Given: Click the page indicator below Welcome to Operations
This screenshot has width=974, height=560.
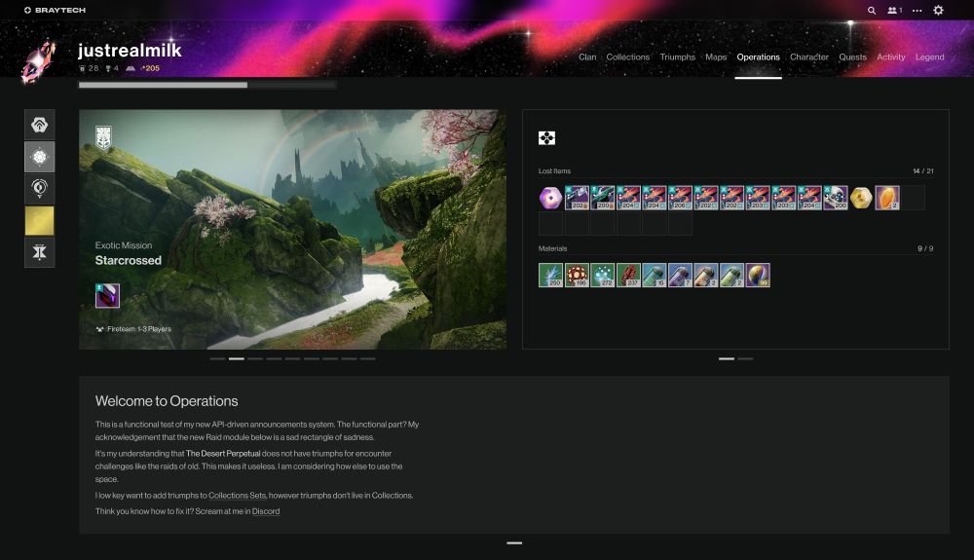Looking at the screenshot, I should pyautogui.click(x=514, y=543).
